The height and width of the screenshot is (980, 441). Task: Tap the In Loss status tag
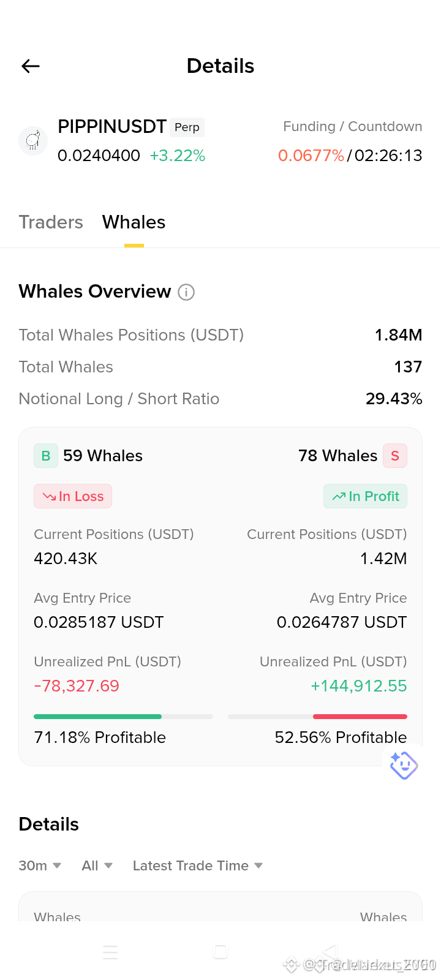pyautogui.click(x=73, y=496)
